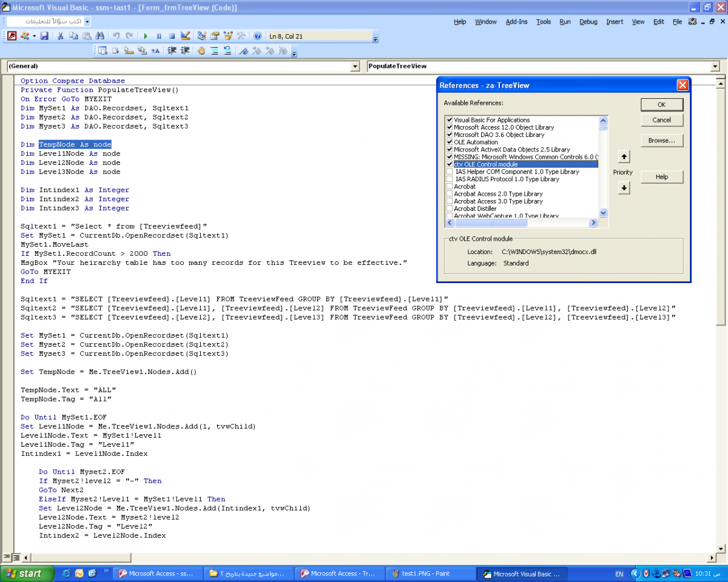728x582 pixels.
Task: Click the Cut scissors icon
Action: pos(61,36)
